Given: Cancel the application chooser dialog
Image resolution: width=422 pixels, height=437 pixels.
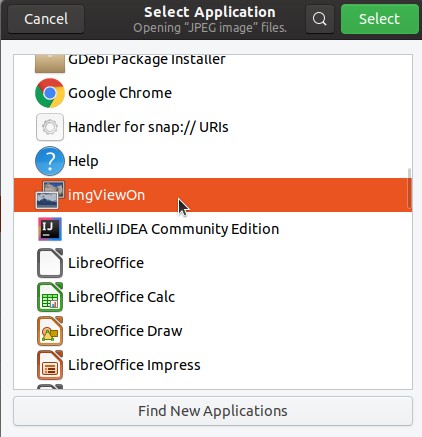Looking at the screenshot, I should [46, 19].
